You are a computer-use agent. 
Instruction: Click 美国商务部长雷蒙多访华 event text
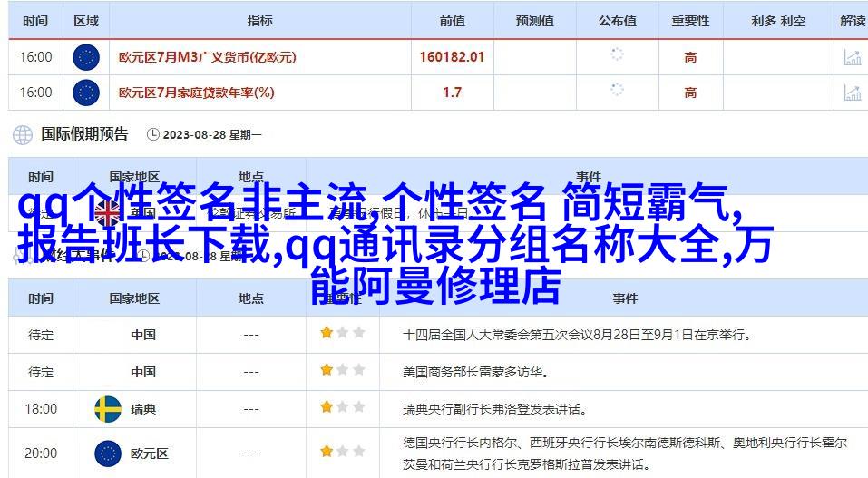pos(476,372)
